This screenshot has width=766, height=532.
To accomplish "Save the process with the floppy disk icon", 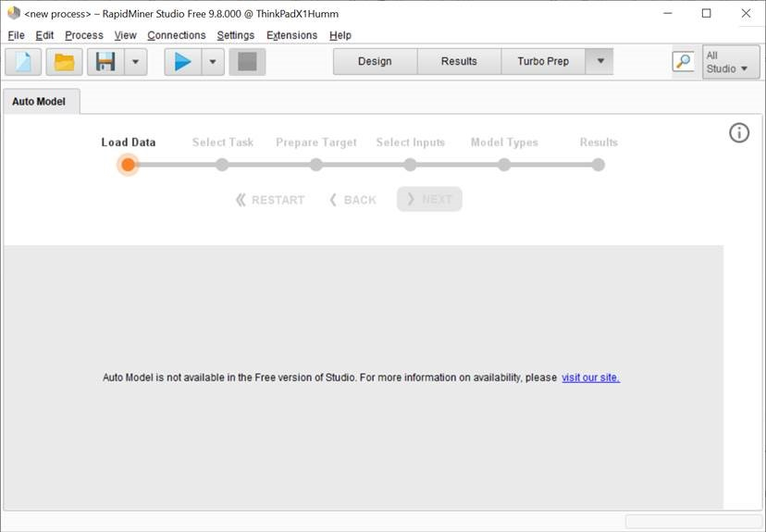I will tap(105, 62).
